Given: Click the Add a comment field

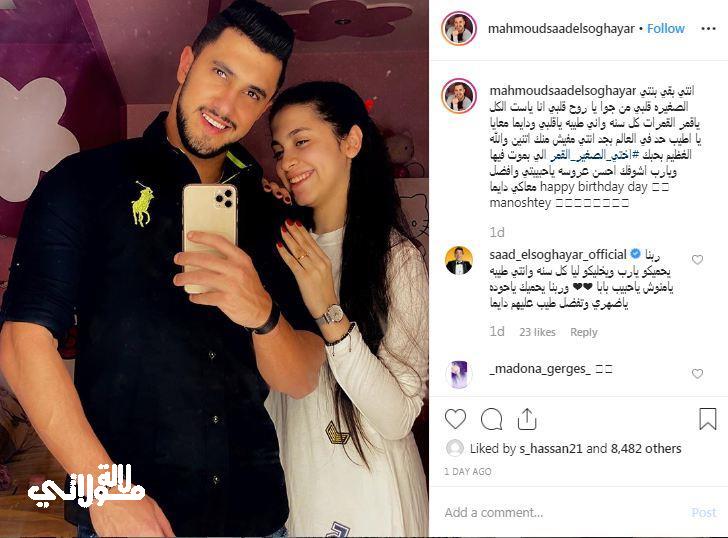Looking at the screenshot, I should (564, 512).
